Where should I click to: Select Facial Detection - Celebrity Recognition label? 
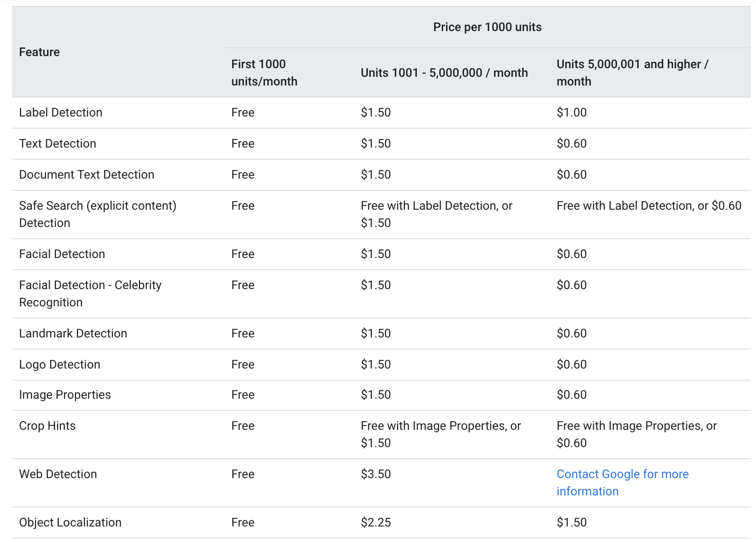(90, 293)
